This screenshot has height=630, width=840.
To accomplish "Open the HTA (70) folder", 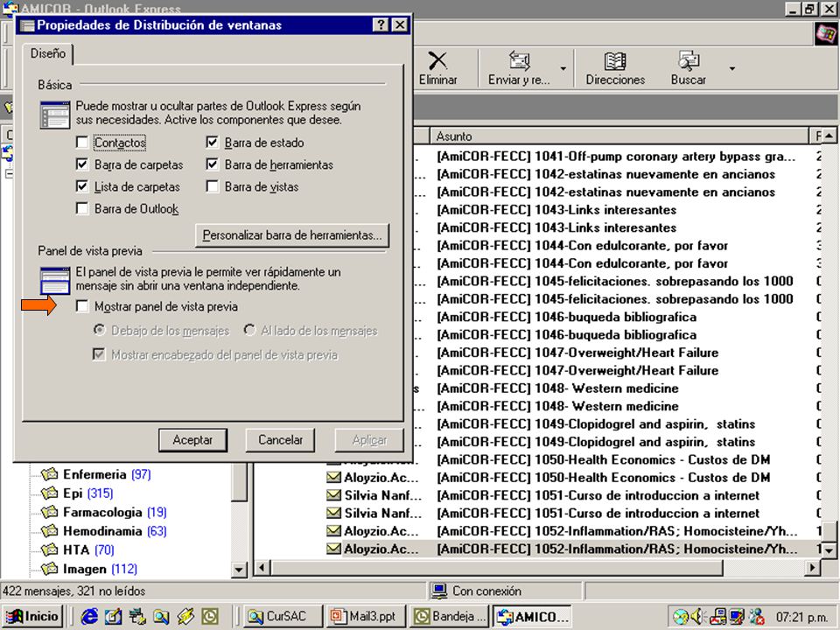I will coord(88,549).
